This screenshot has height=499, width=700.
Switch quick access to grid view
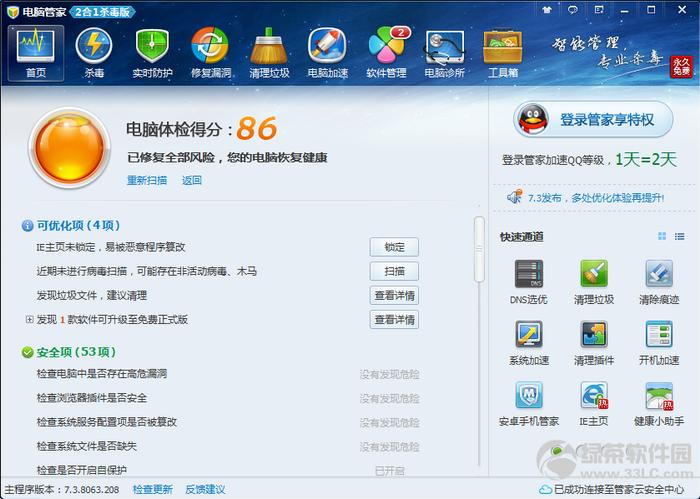[662, 236]
